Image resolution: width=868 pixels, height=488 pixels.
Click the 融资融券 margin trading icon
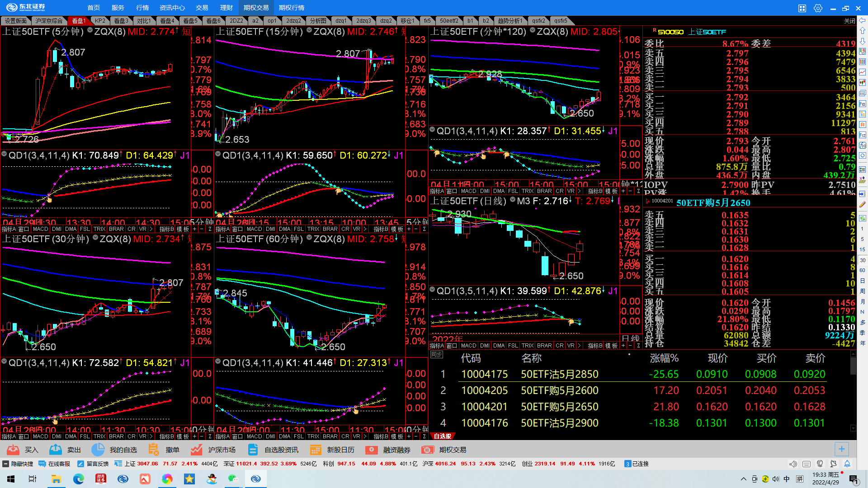coord(372,450)
